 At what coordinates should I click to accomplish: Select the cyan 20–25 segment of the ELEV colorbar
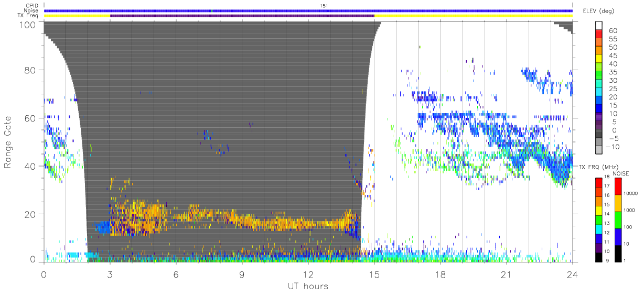(x=599, y=93)
